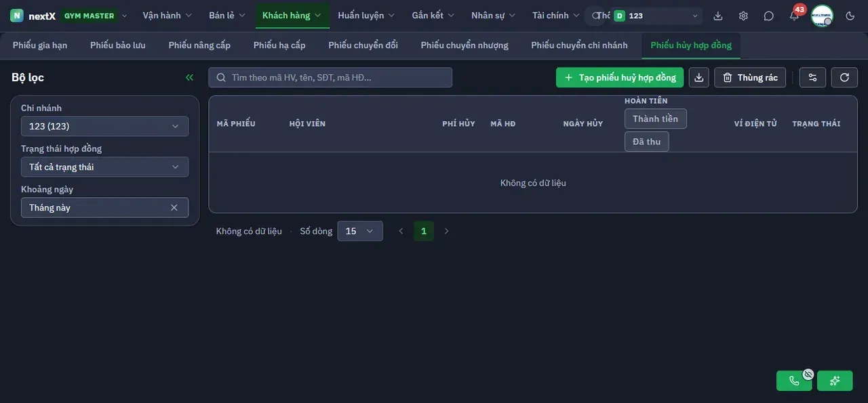Viewport: 868px width, 403px height.
Task: Hide the floating phone widget
Action: pyautogui.click(x=808, y=374)
